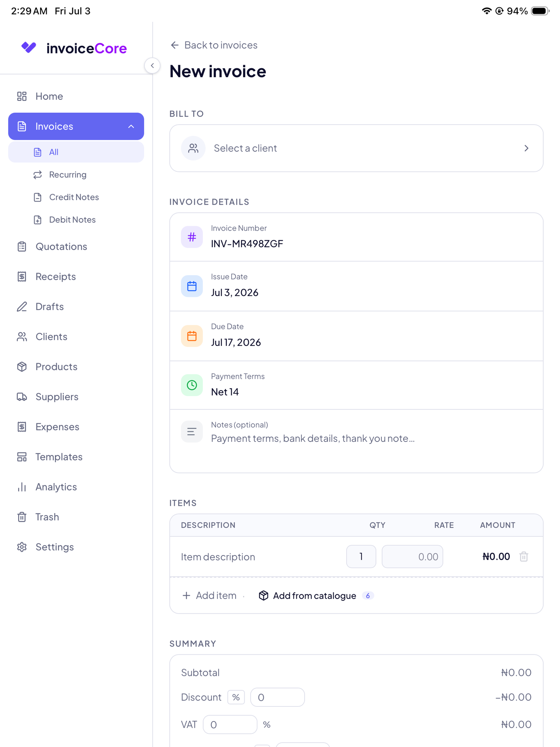Click the battery indicator in status bar
560x747 pixels.
pyautogui.click(x=540, y=11)
